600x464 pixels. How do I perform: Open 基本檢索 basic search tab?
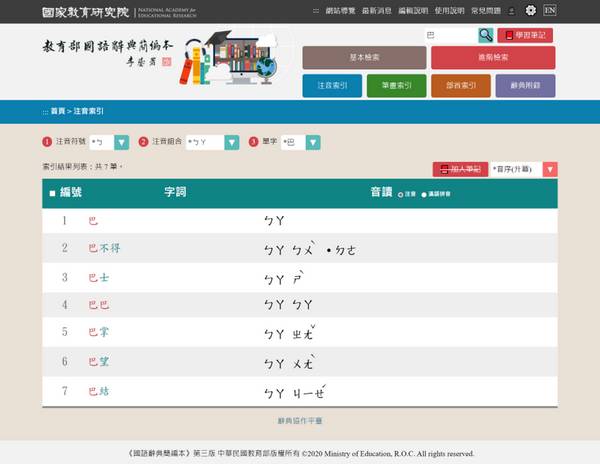coord(364,57)
